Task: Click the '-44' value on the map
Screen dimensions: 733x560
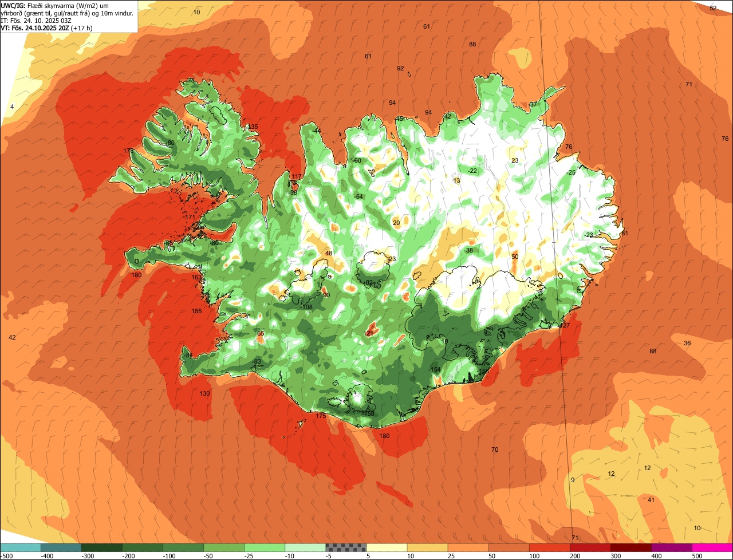Action: coord(317,131)
